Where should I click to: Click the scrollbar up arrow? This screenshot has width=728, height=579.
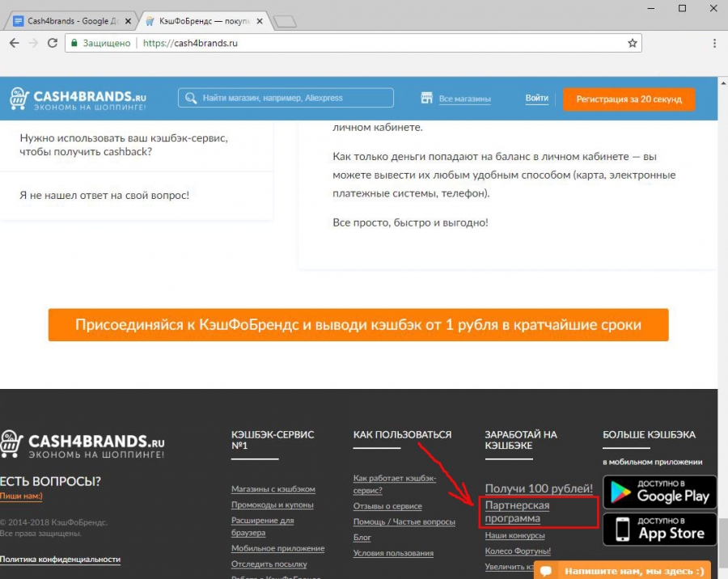click(x=723, y=82)
